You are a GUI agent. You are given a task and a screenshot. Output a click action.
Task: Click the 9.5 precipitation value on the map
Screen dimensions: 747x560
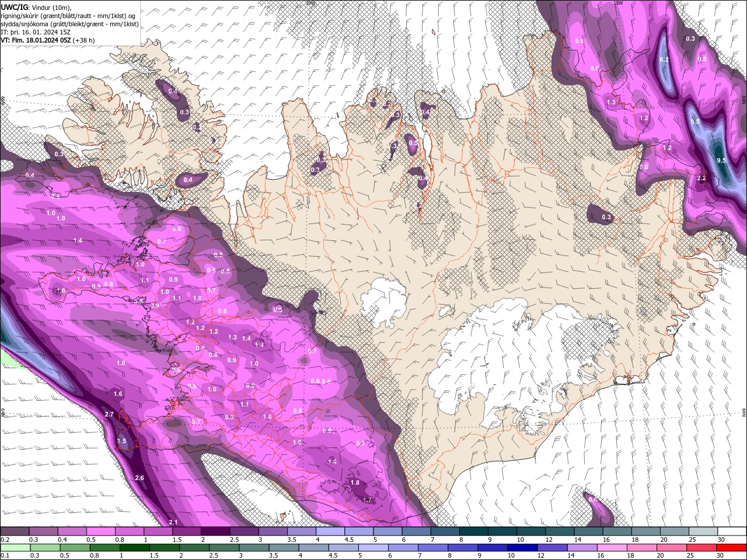pyautogui.click(x=721, y=160)
